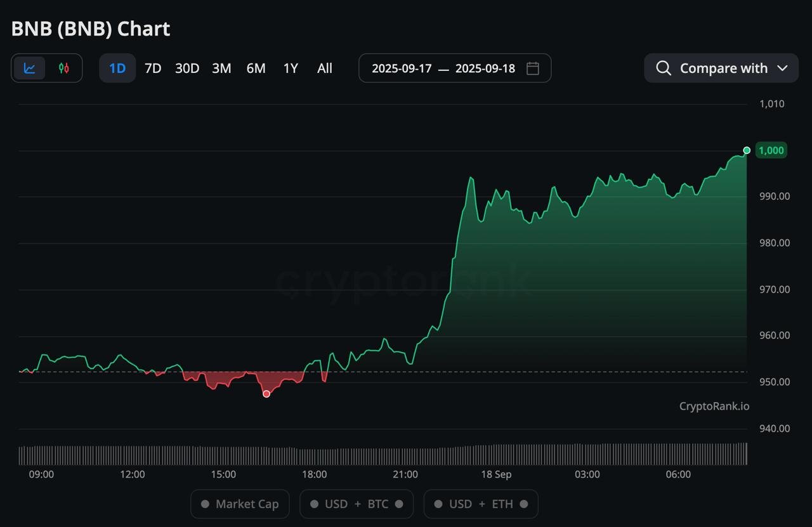Image resolution: width=812 pixels, height=527 pixels.
Task: Open the Compare with dropdown
Action: [721, 68]
